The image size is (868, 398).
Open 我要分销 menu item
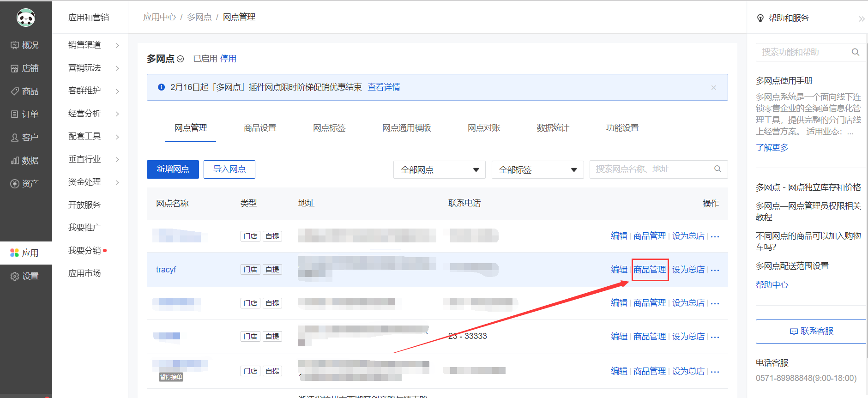[84, 251]
